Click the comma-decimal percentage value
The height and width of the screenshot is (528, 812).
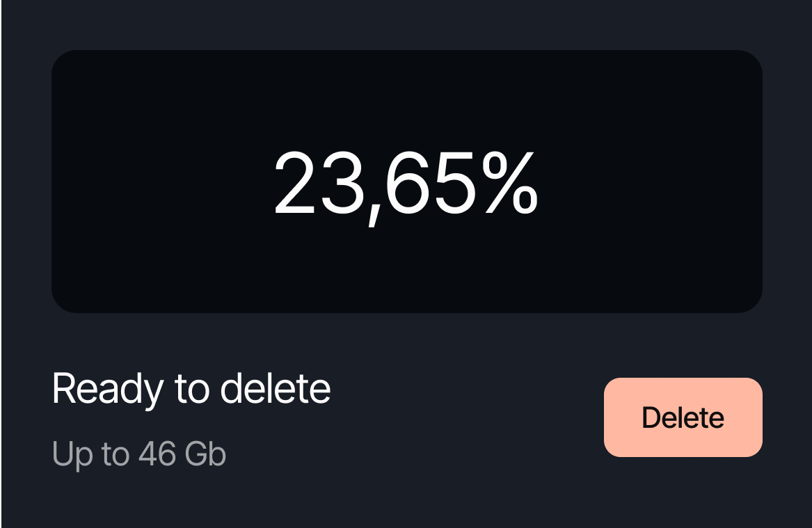coord(407,183)
